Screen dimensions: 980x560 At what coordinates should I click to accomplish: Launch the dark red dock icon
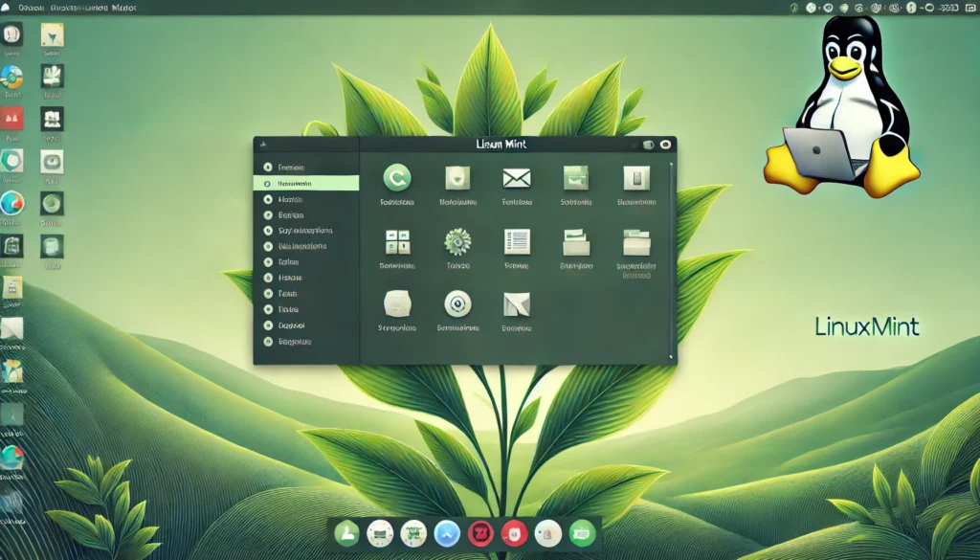coord(481,533)
